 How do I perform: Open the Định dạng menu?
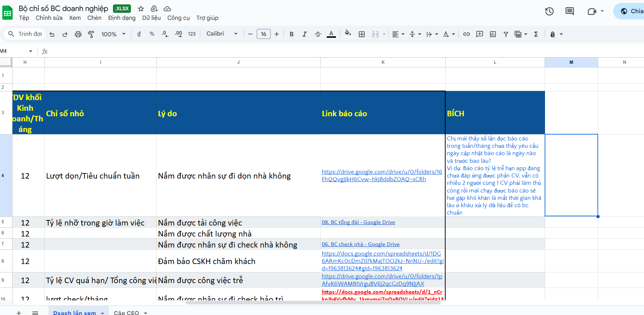(122, 18)
